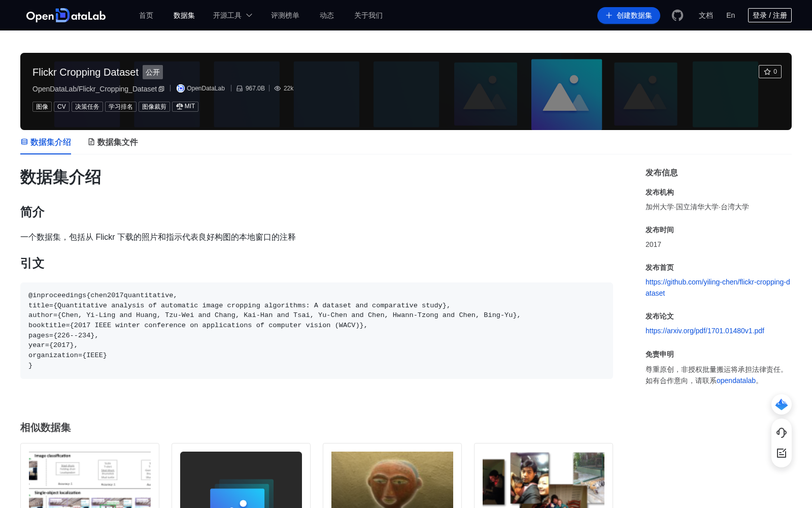Switch to the 数据集文件 tab
Image resolution: width=812 pixels, height=508 pixels.
(113, 142)
